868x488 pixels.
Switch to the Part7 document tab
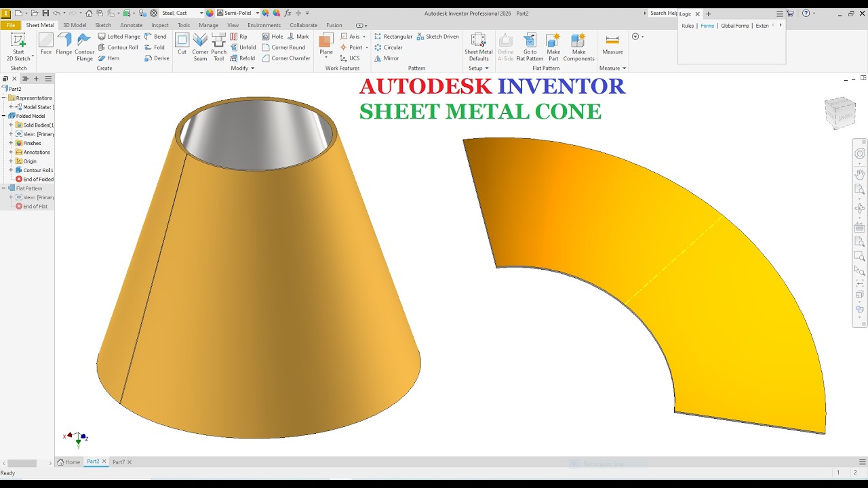(x=119, y=462)
